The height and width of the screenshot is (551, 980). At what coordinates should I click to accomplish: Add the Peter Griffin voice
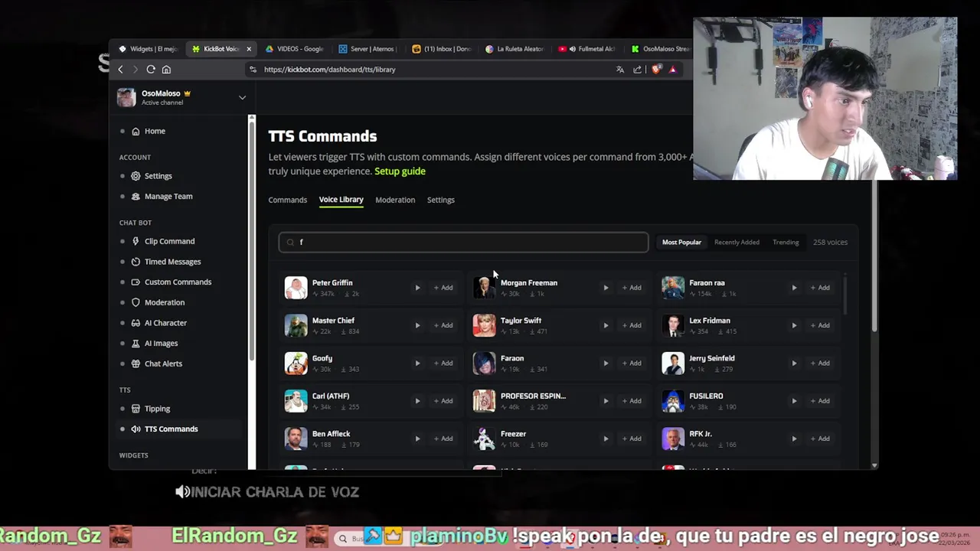coord(443,288)
